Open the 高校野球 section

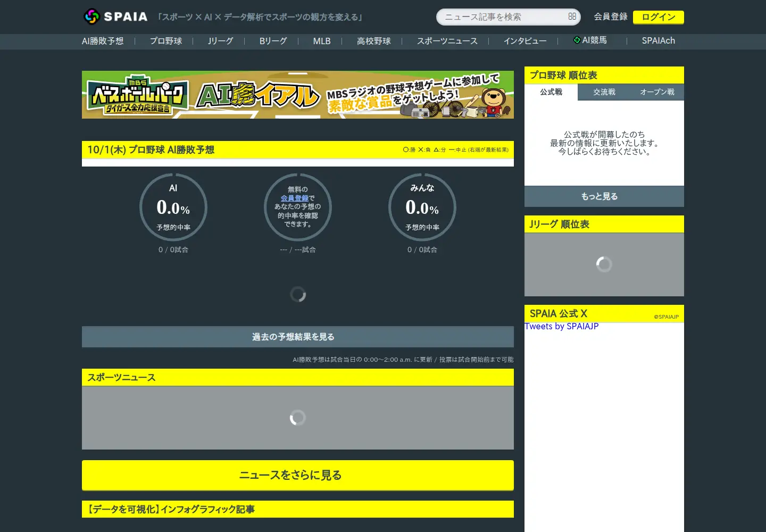click(374, 41)
